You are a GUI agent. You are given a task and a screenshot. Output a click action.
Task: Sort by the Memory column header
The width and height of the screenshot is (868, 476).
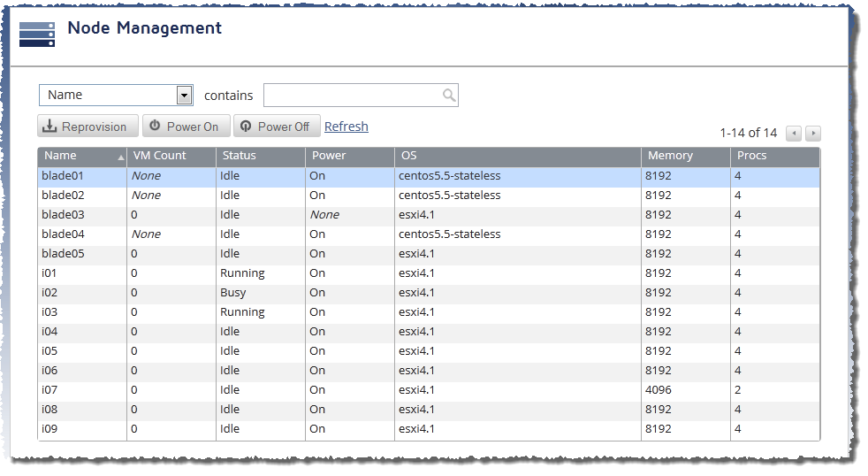tap(685, 157)
